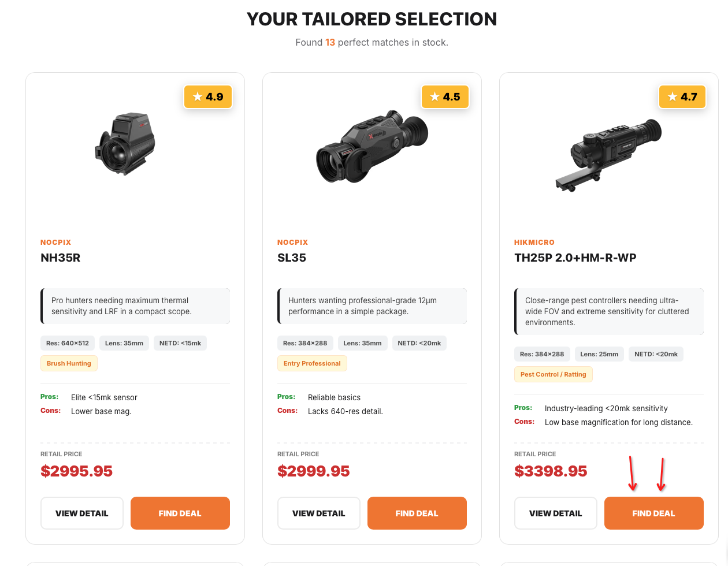Click the HIKMICRO brand label on the third card
Viewport: 728px width, 566px height.
point(534,242)
